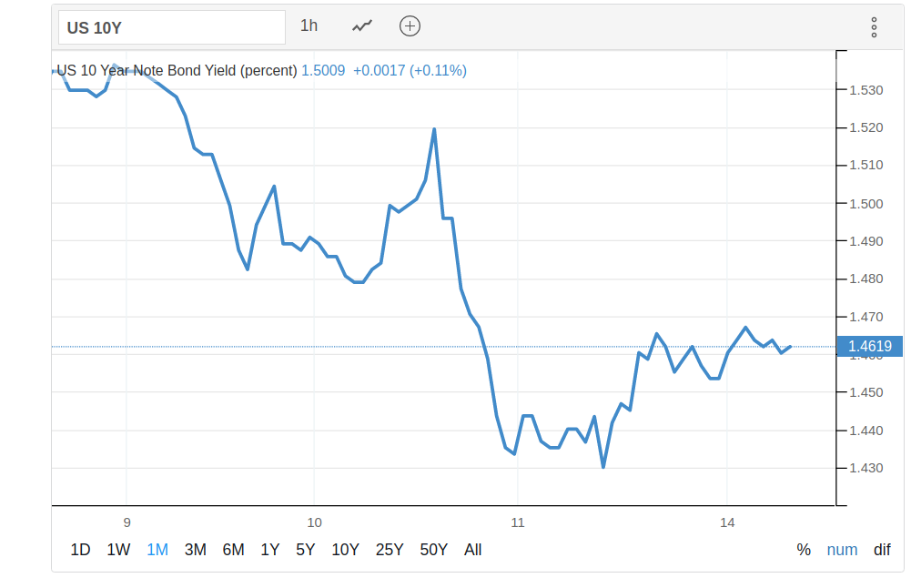Select the 25Y time range
This screenshot has height=588, width=911.
[x=390, y=550]
